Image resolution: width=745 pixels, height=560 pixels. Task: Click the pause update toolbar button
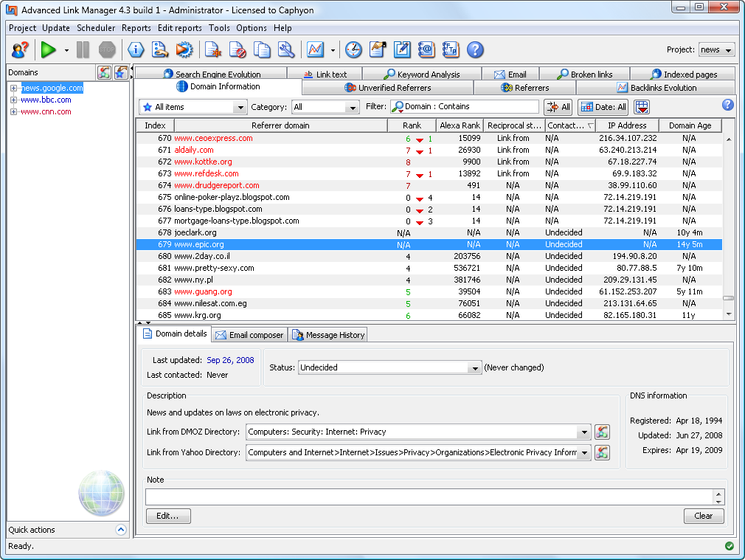83,49
